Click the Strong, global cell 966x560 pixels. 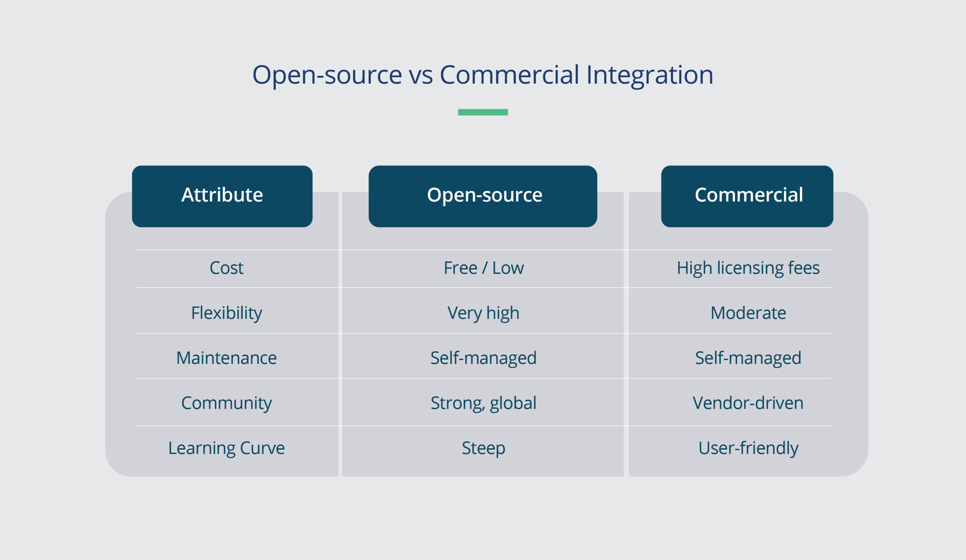483,403
